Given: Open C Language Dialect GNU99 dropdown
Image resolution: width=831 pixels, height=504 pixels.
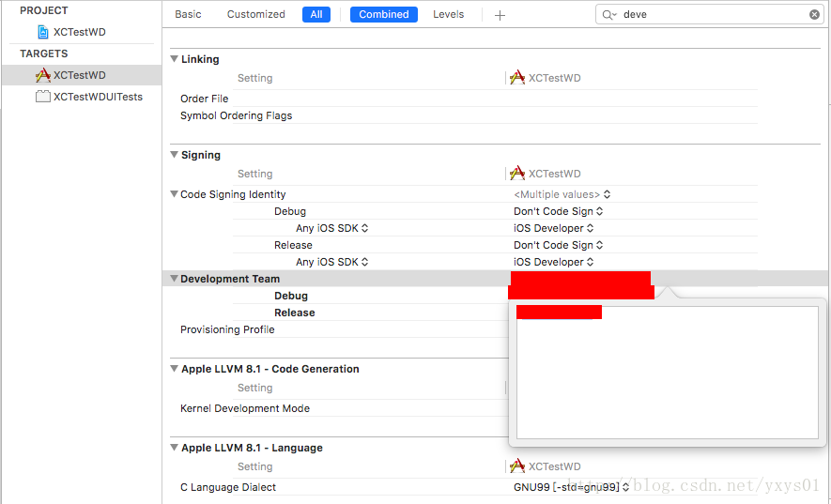Looking at the screenshot, I should pos(571,487).
